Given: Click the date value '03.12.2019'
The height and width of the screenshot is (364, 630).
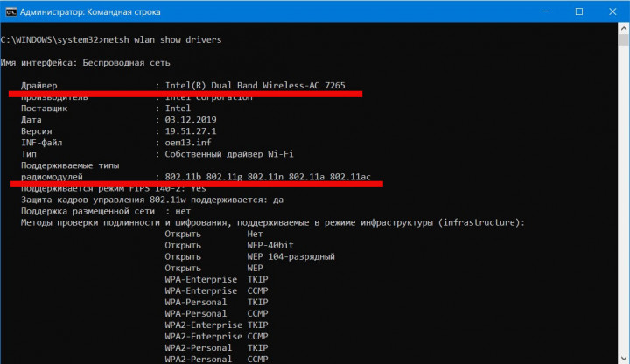Looking at the screenshot, I should tap(191, 120).
